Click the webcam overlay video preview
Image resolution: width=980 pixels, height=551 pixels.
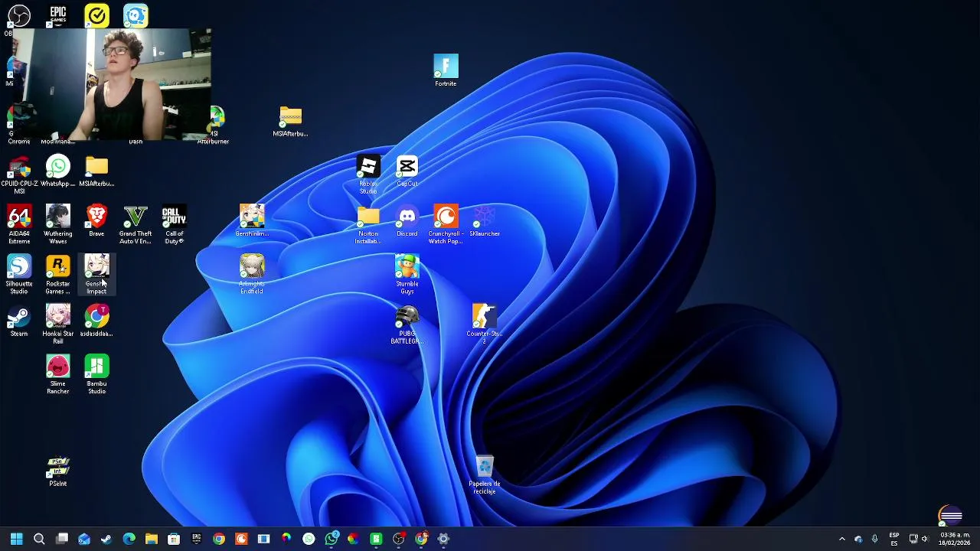(113, 85)
